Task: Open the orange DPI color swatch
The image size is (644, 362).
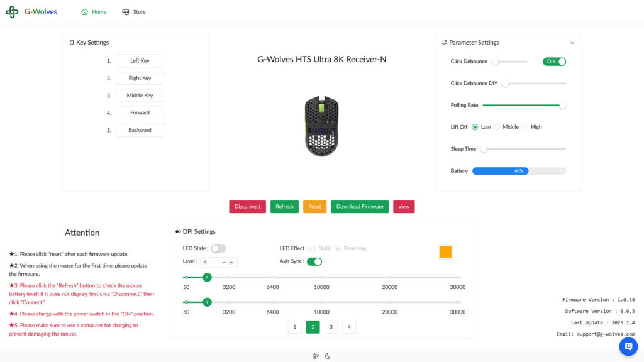Action: tap(445, 252)
